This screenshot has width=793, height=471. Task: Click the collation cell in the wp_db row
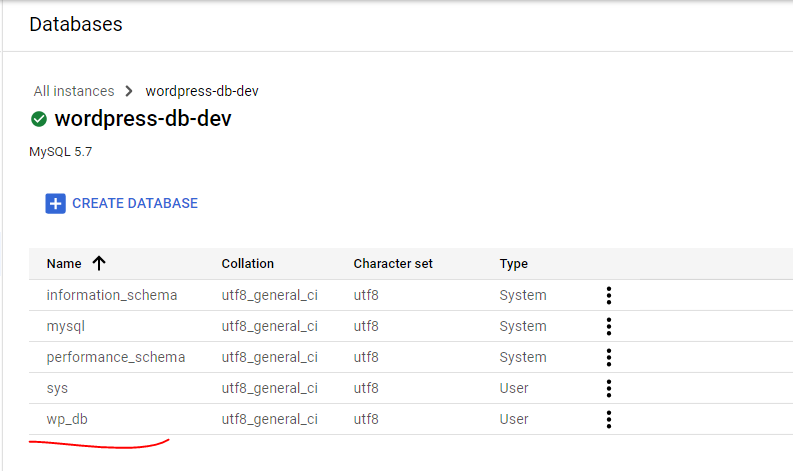coord(270,419)
